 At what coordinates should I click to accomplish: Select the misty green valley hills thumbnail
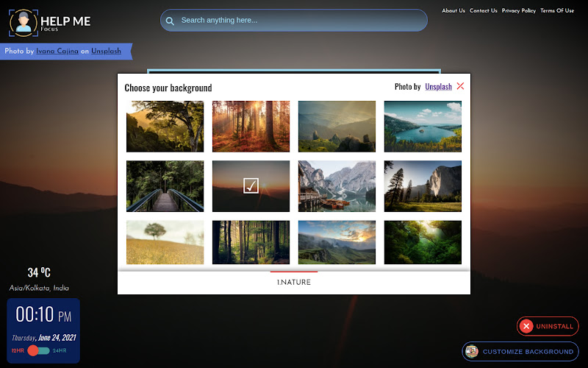[x=337, y=126]
